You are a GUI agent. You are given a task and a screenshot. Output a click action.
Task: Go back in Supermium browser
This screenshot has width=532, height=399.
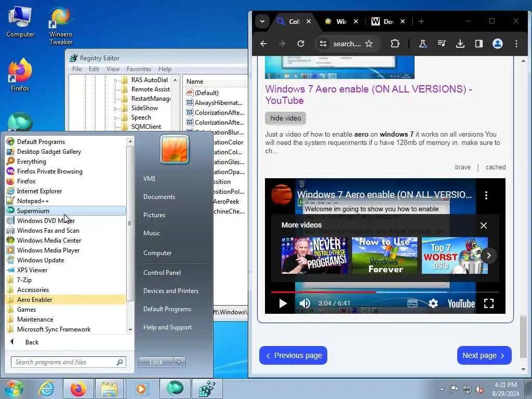263,44
